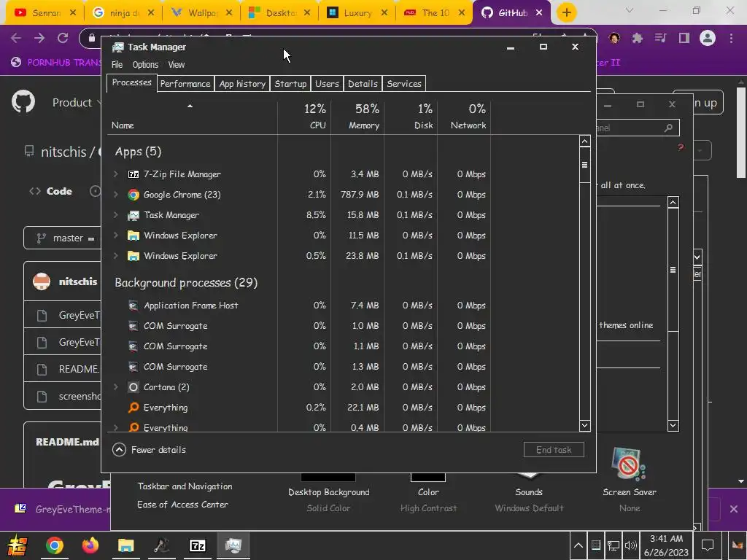The image size is (747, 560).
Task: Open Ease of Access Center link
Action: pyautogui.click(x=182, y=505)
